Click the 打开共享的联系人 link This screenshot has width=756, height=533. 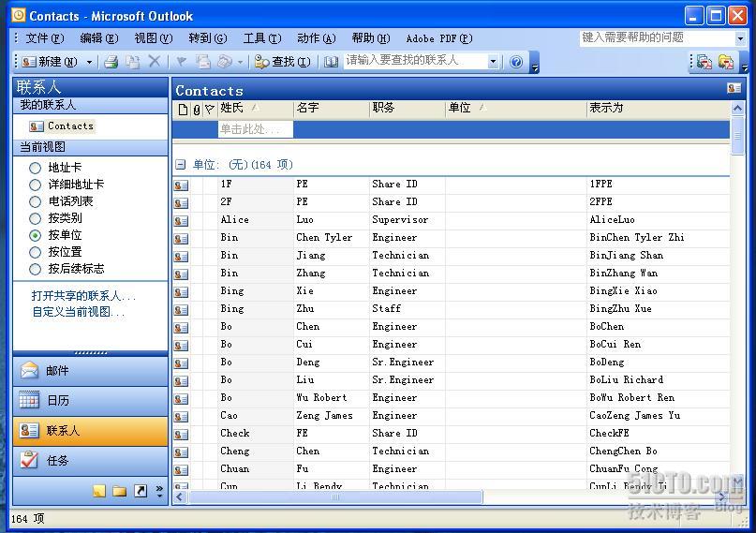pyautogui.click(x=83, y=295)
